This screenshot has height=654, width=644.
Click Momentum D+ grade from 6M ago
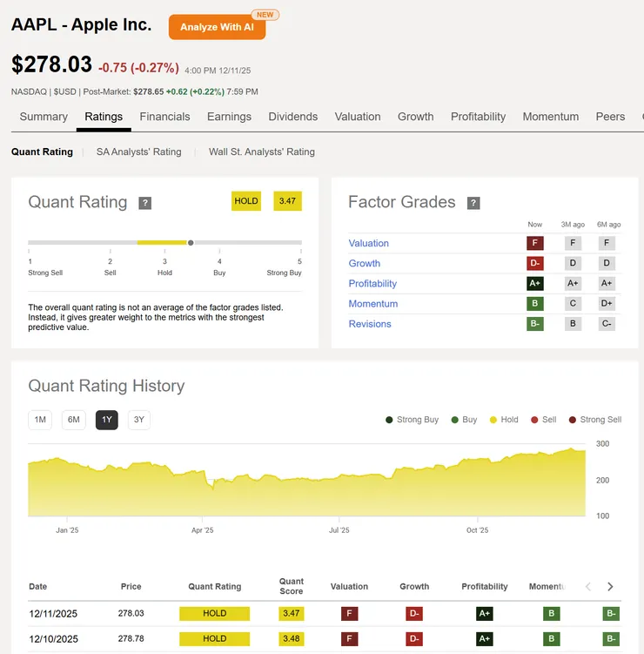pos(607,303)
